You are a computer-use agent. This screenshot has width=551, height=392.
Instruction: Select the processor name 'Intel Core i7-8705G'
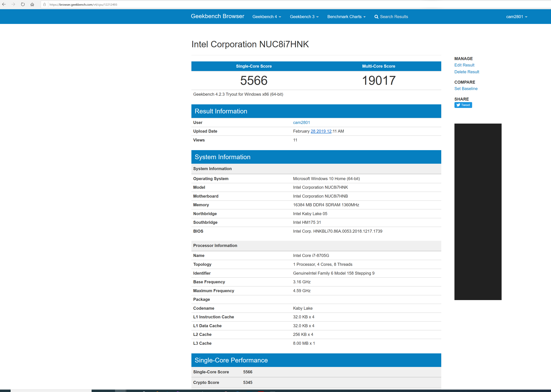[x=311, y=255]
